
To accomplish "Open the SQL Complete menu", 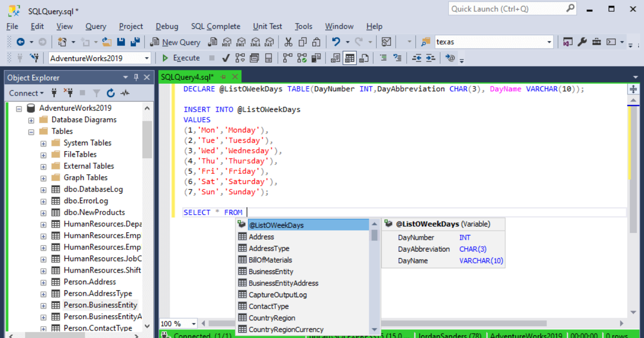I will [x=216, y=26].
